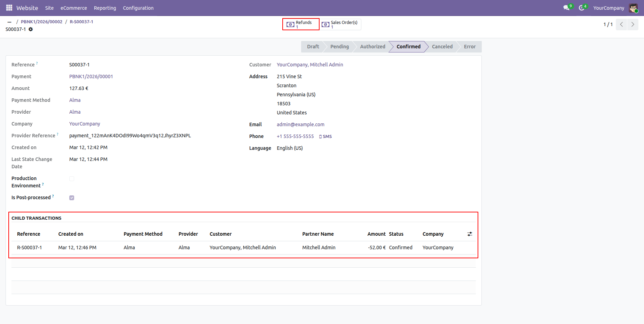Viewport: 644px width, 324px height.
Task: Toggle the Is Post-processed checkbox
Action: pyautogui.click(x=72, y=198)
